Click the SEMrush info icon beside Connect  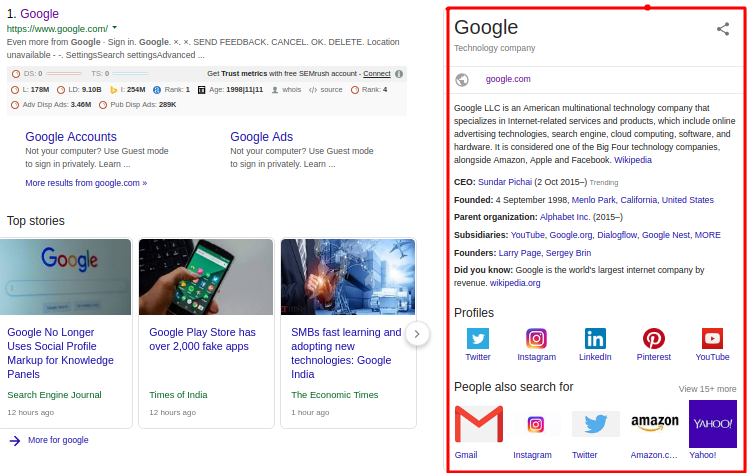pos(399,74)
